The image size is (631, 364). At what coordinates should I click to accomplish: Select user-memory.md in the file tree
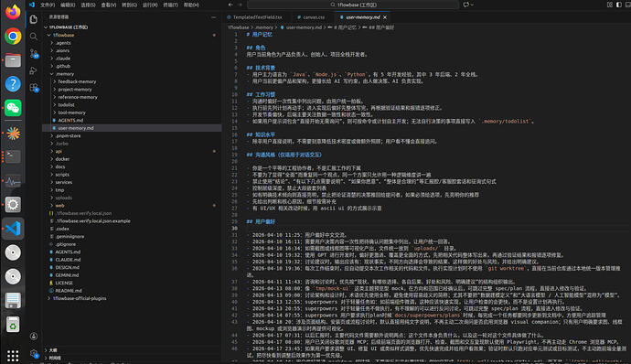click(76, 128)
